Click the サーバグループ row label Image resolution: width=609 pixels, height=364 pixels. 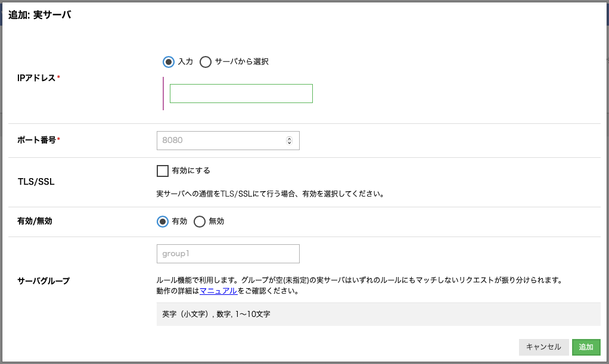44,281
